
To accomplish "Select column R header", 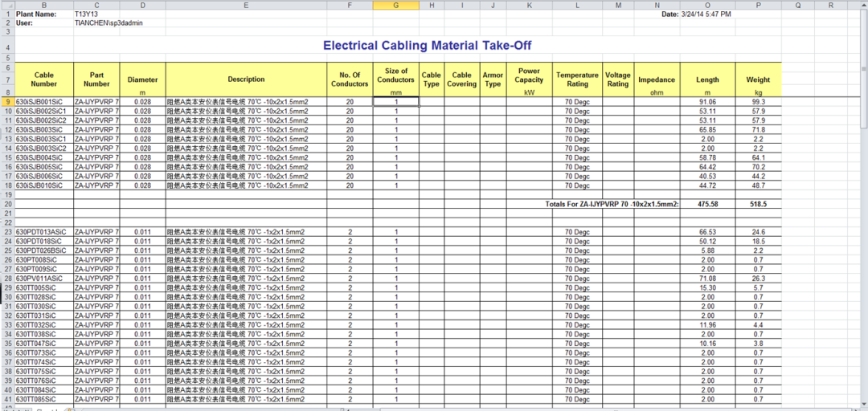I will [832, 5].
